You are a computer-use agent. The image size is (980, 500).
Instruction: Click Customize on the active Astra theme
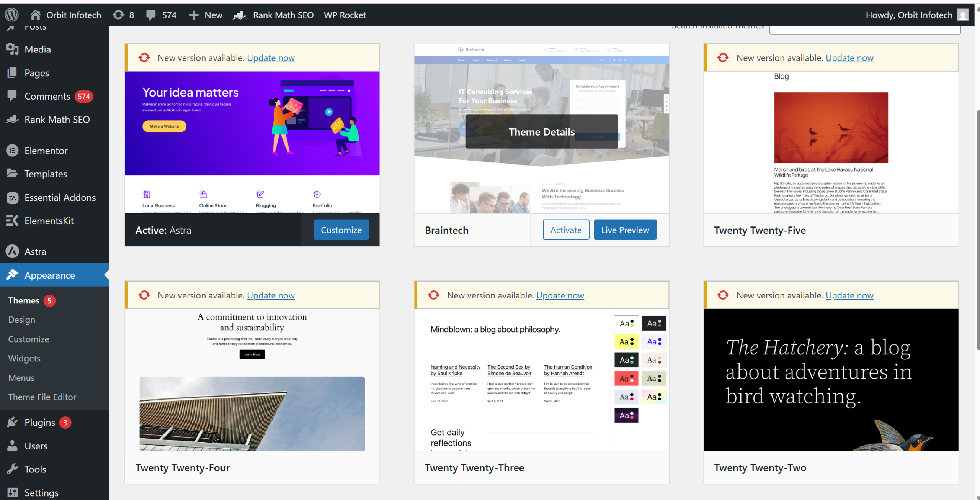pyautogui.click(x=341, y=230)
